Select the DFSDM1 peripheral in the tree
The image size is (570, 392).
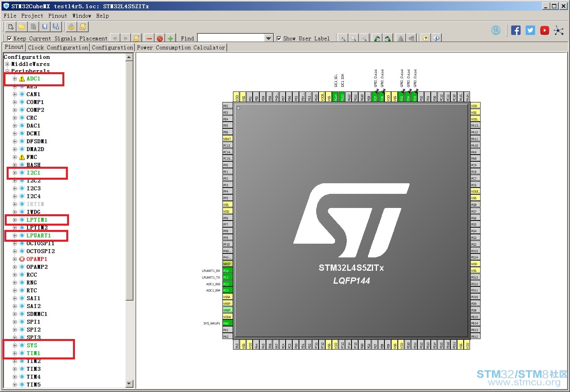[37, 141]
